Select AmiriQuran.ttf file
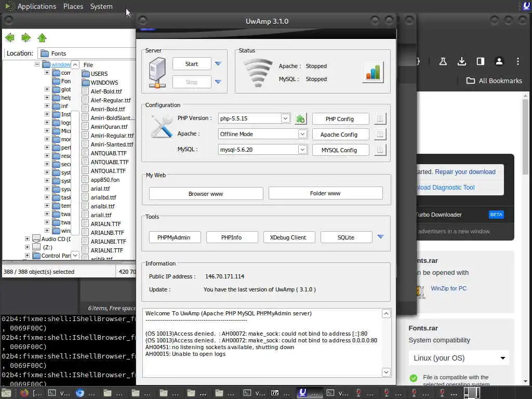Screen dimensions: 532x399 tap(105, 127)
